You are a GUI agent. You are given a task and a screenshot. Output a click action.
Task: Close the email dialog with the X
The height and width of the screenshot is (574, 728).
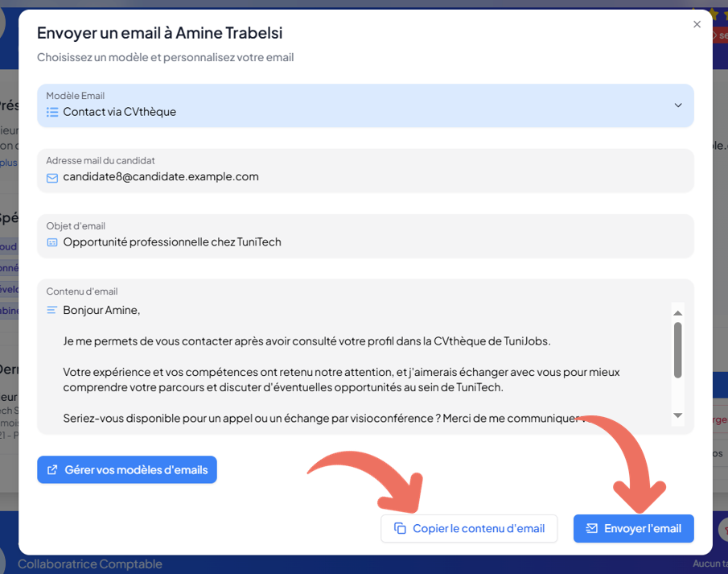(x=697, y=25)
